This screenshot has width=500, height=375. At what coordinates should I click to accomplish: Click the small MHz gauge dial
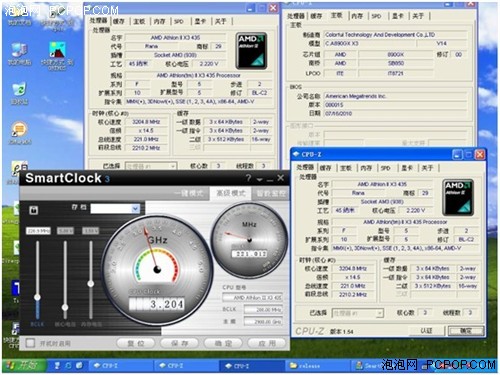pos(249,240)
